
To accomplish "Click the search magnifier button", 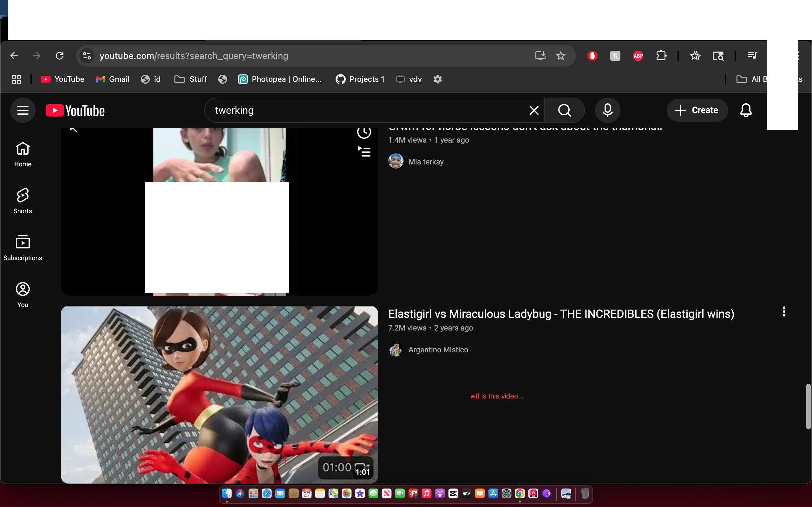I will pyautogui.click(x=564, y=110).
